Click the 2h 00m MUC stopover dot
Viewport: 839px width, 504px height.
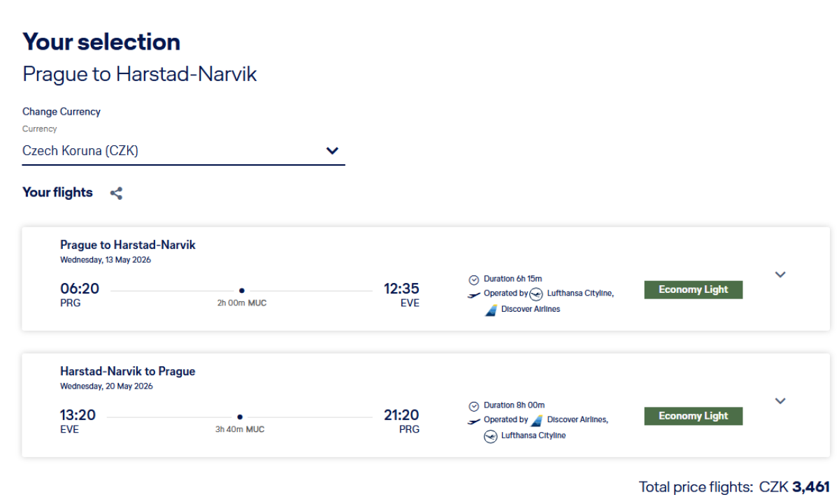pos(242,290)
